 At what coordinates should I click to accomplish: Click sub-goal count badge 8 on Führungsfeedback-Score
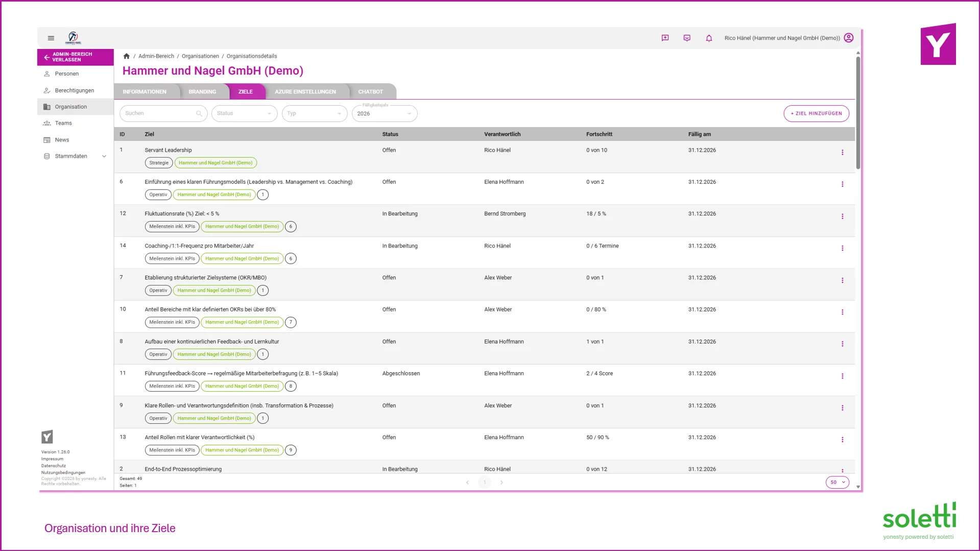pos(291,386)
